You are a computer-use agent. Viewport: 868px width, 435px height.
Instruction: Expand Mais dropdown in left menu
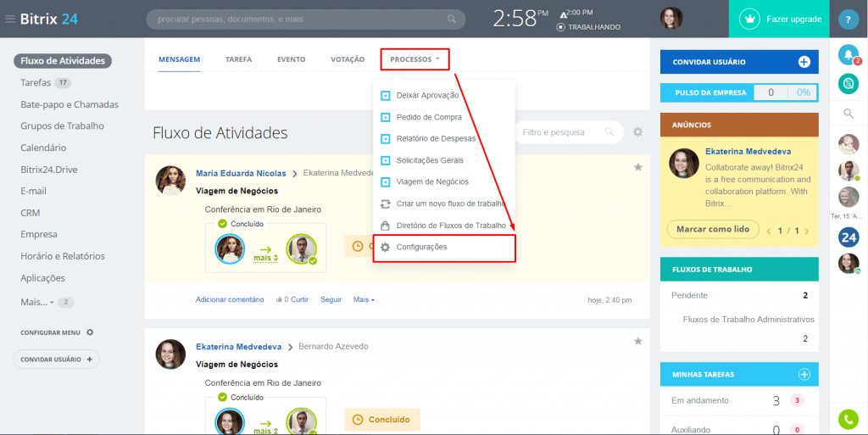click(37, 302)
